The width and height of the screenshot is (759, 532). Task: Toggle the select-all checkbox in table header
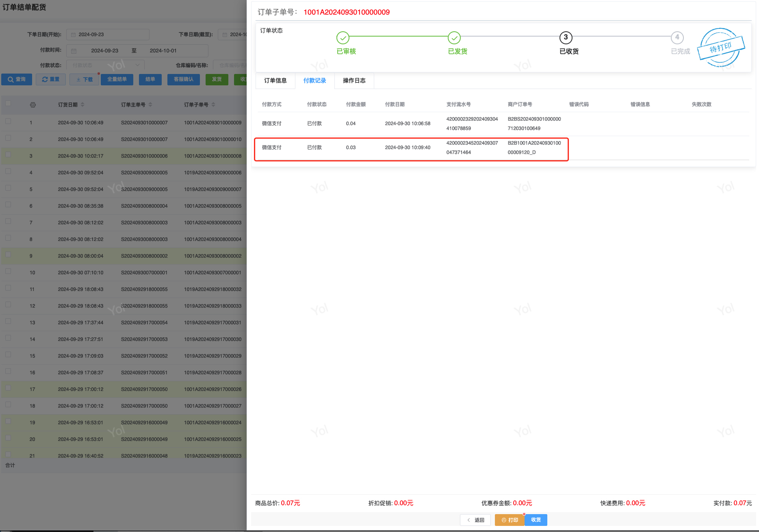(8, 103)
